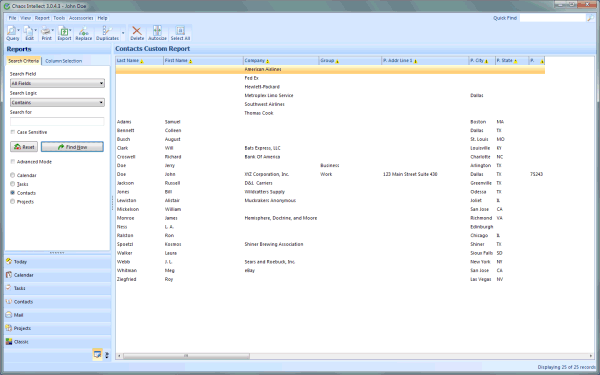Select the Search Criteria tab

tap(23, 61)
